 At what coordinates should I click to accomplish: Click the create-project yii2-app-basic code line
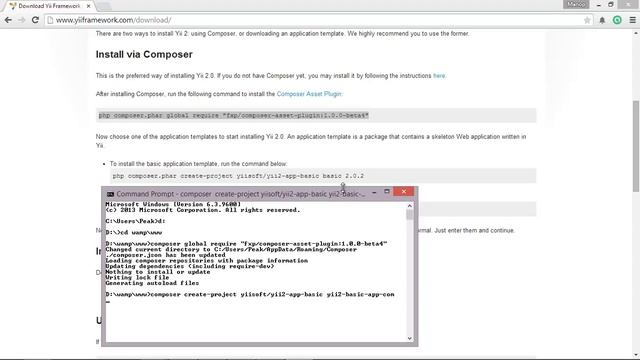[x=323, y=176]
